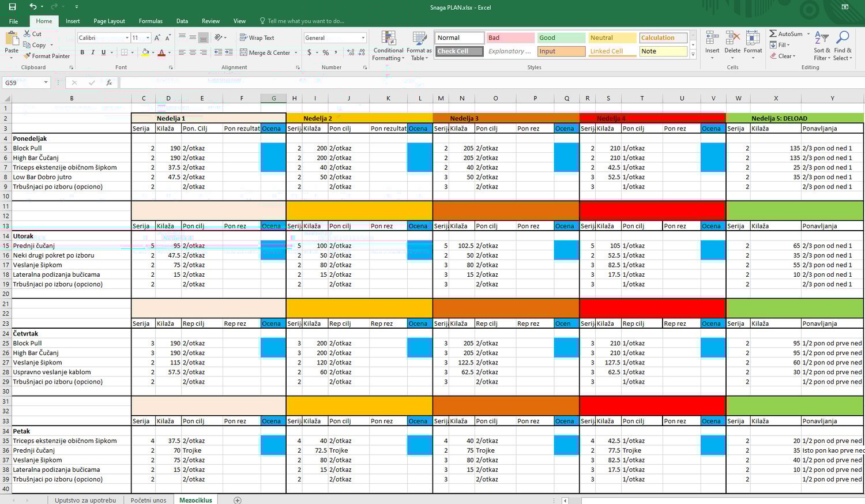Insert cells using the Cells group
Viewport: 865px width, 504px height.
tap(712, 45)
